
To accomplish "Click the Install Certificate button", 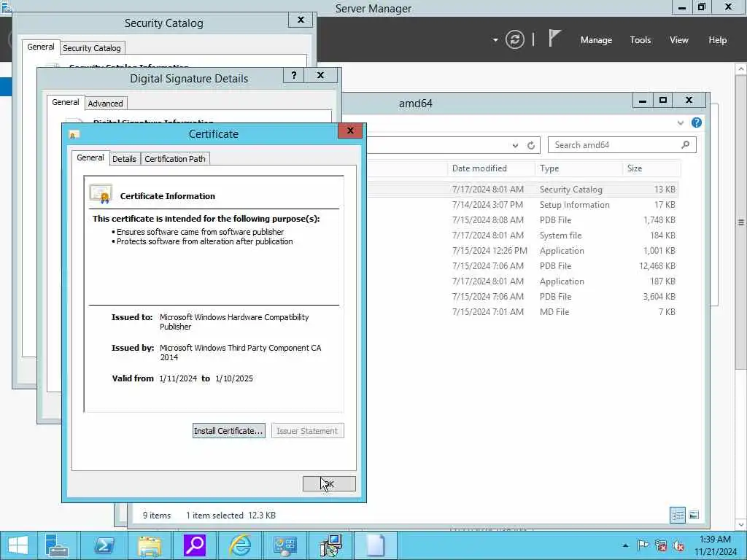I will (228, 430).
